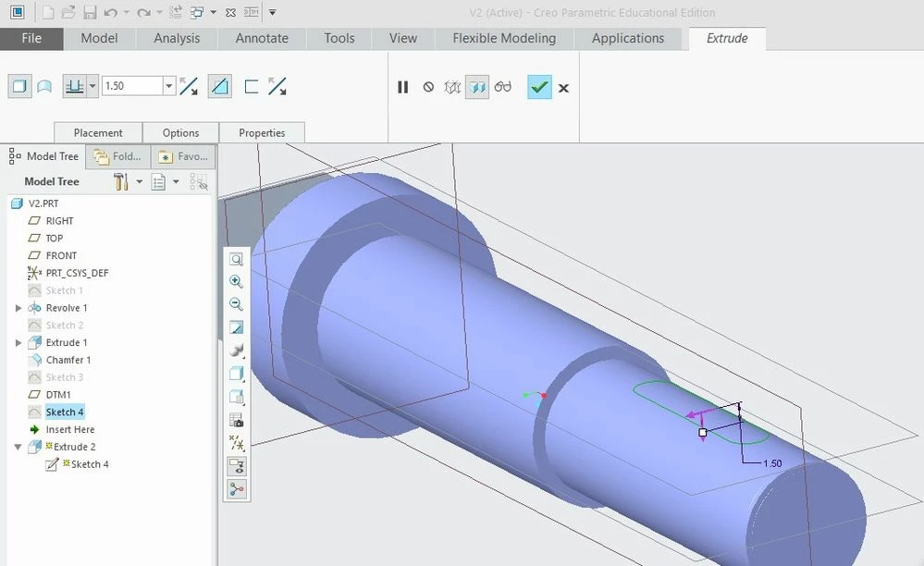The width and height of the screenshot is (924, 566).
Task: Toggle the attached preview mode icon
Action: (x=477, y=87)
